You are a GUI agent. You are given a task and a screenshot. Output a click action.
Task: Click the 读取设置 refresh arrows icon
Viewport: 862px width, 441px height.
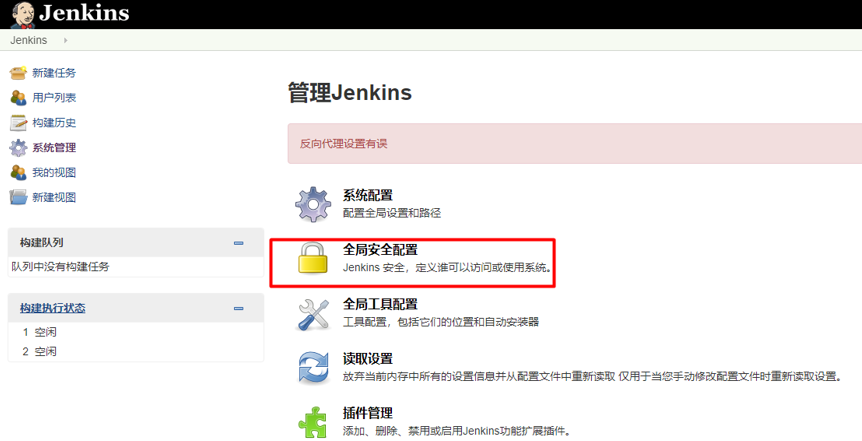tap(313, 367)
